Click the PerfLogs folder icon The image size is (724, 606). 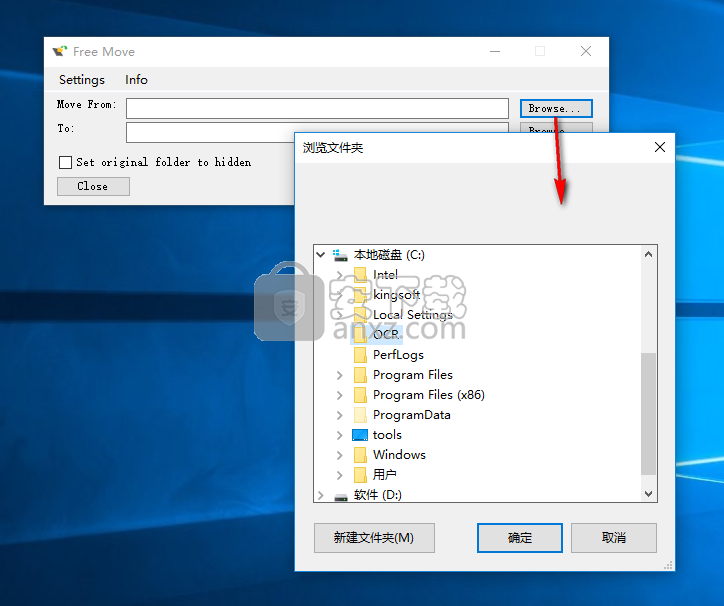(x=360, y=355)
